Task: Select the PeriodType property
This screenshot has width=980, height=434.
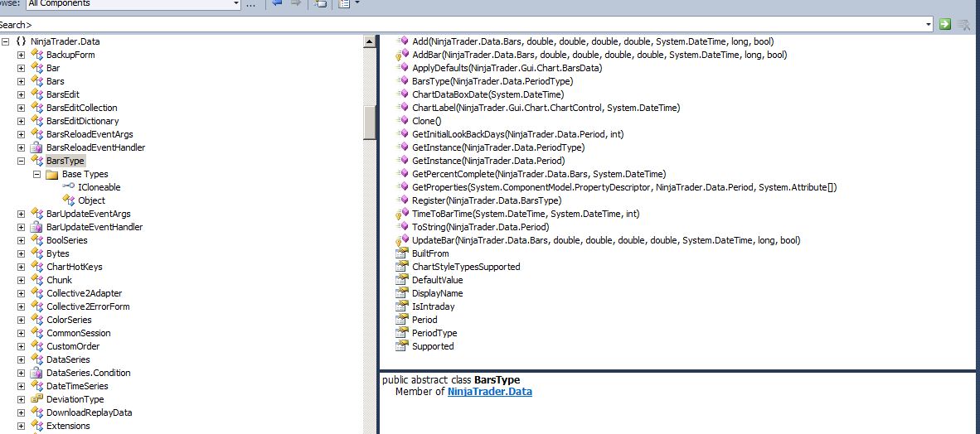Action: (434, 333)
